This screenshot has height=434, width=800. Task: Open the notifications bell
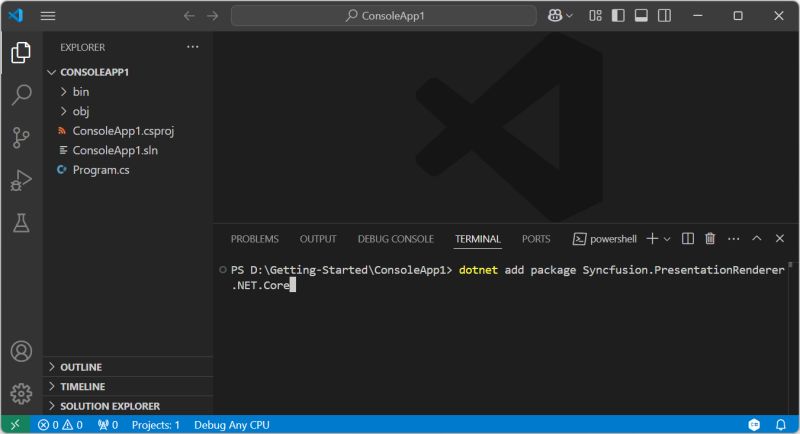[781, 425]
